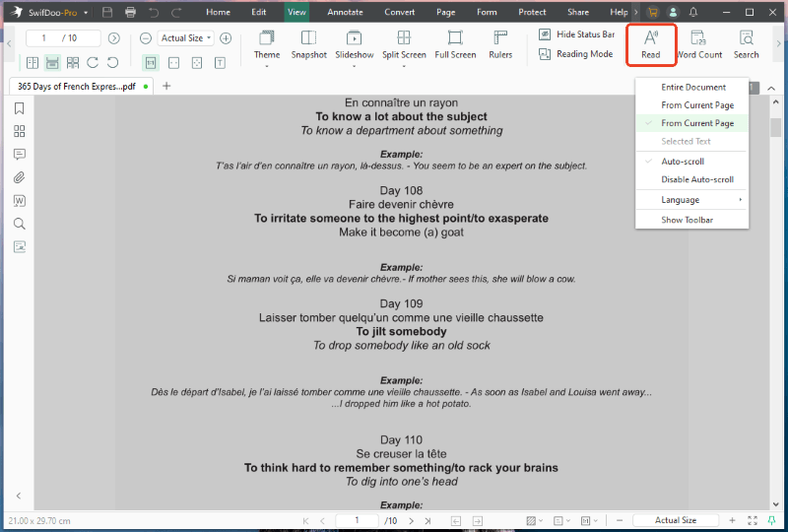
Task: Select two-page continuous layout icon
Action: (x=73, y=62)
